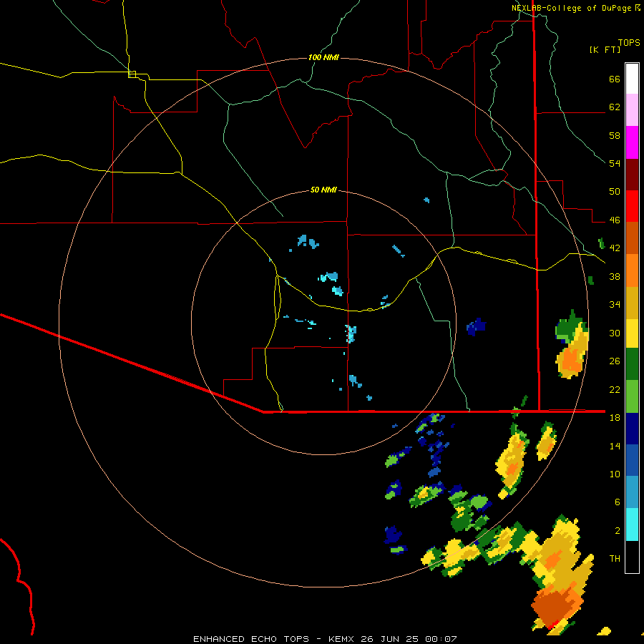
Task: Pick the light blue legend swatch
Action: (x=632, y=492)
